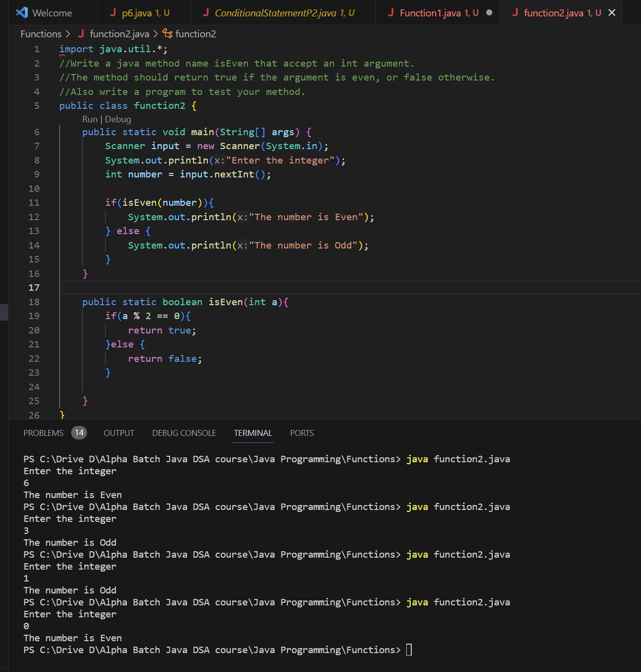Image resolution: width=641 pixels, height=672 pixels.
Task: Click the function2.java breadcrumb item
Action: [119, 34]
